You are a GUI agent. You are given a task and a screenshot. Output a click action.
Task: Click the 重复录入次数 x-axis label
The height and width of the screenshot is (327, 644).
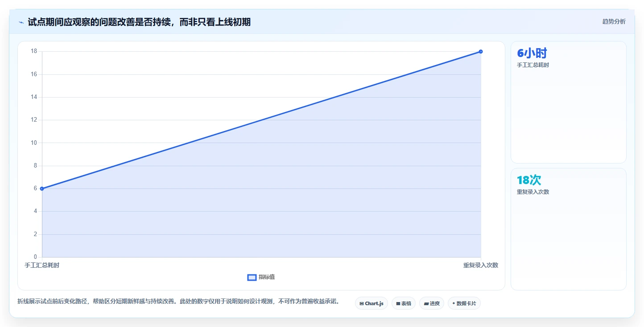point(481,265)
